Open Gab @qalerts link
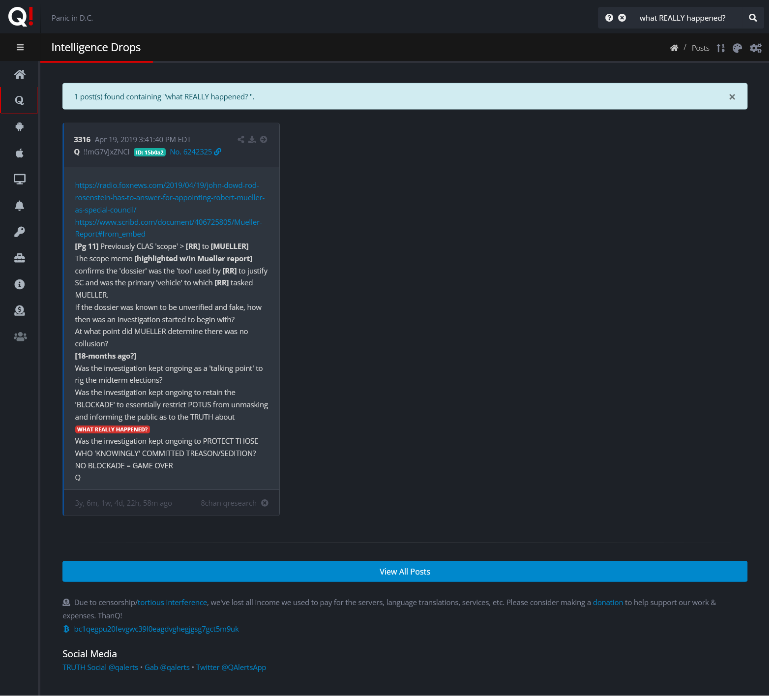 click(167, 667)
